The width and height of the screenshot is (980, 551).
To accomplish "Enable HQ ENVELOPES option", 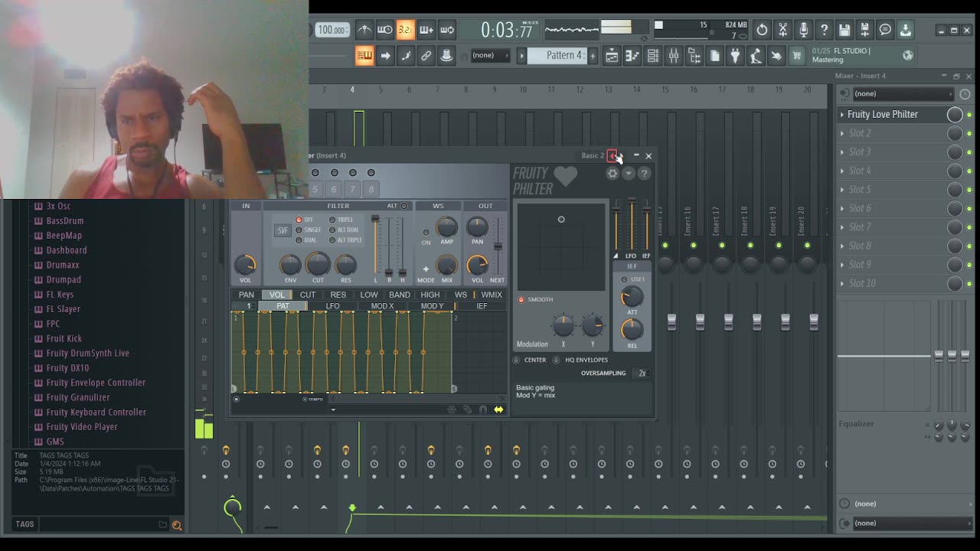I will [557, 360].
